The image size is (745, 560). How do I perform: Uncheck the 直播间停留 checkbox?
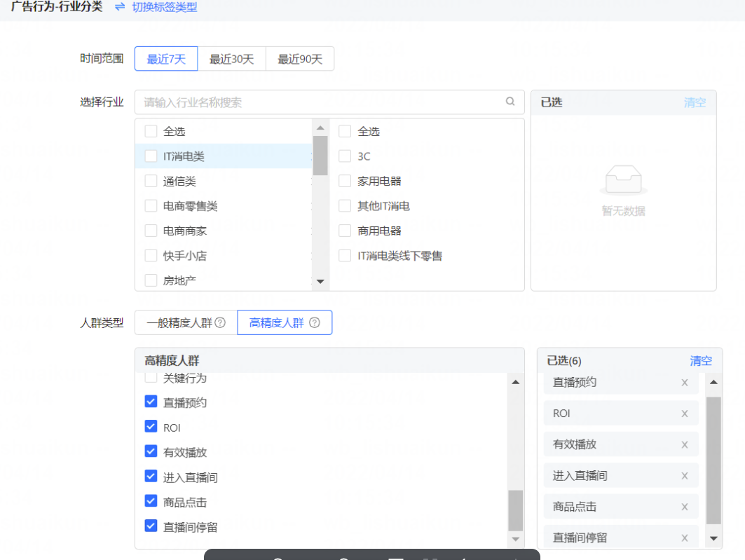click(151, 526)
